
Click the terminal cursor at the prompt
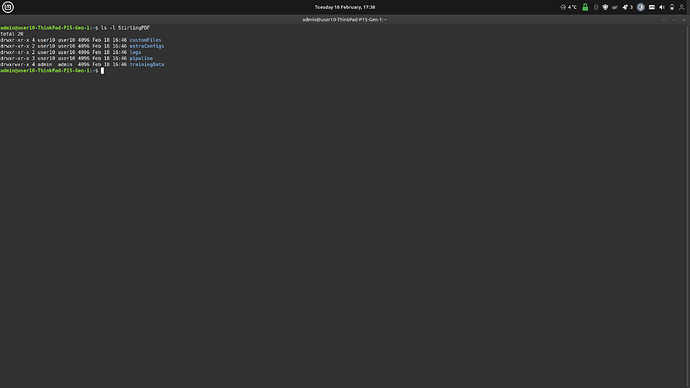coord(103,70)
